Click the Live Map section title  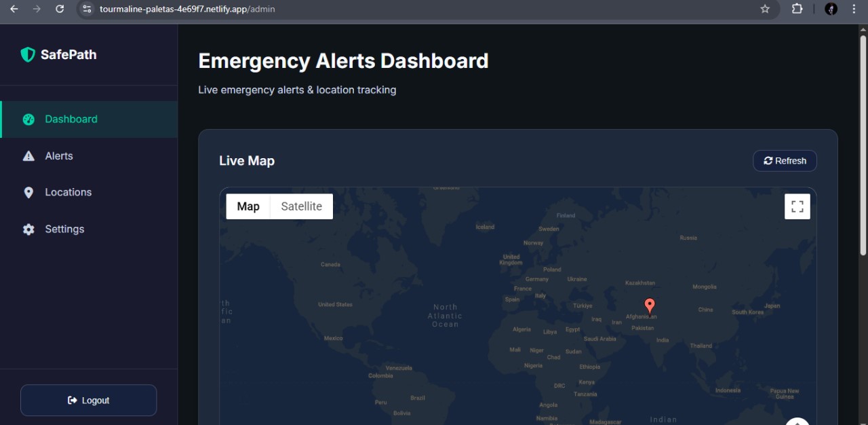[247, 161]
